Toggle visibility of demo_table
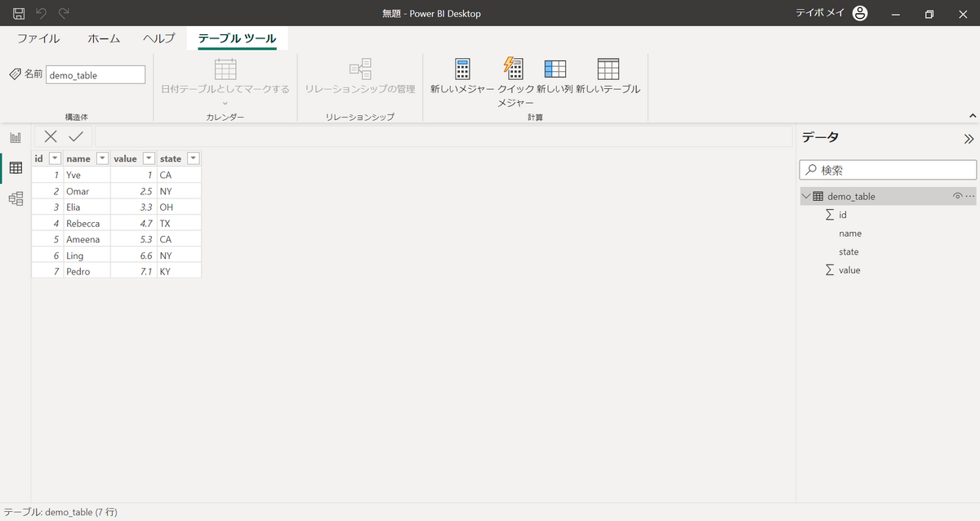The image size is (980, 521). coord(955,196)
